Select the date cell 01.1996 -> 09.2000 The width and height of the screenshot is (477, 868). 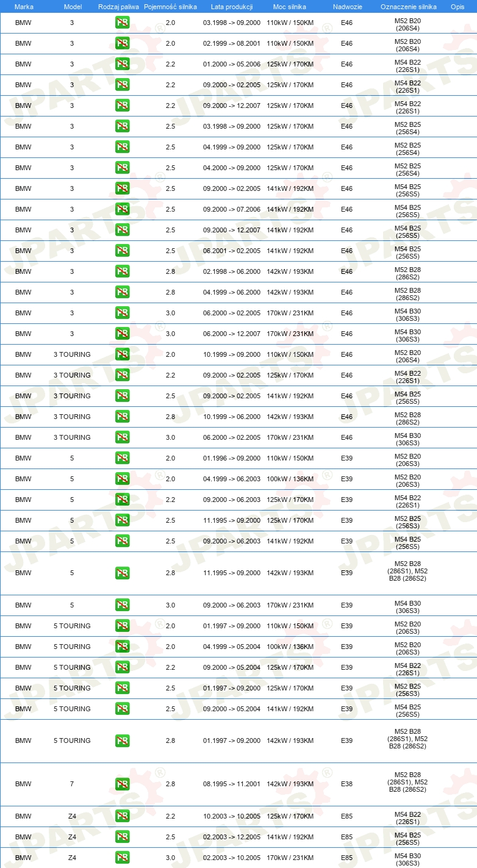pos(232,458)
